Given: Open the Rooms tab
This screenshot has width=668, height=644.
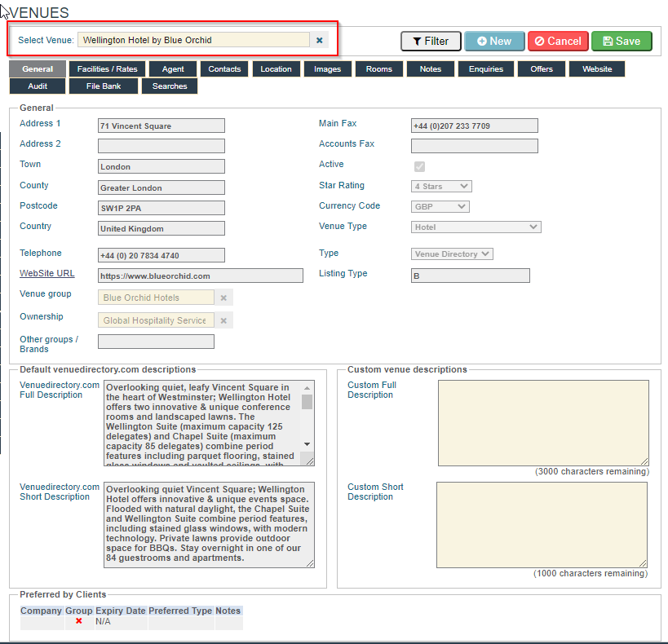Looking at the screenshot, I should pyautogui.click(x=379, y=69).
